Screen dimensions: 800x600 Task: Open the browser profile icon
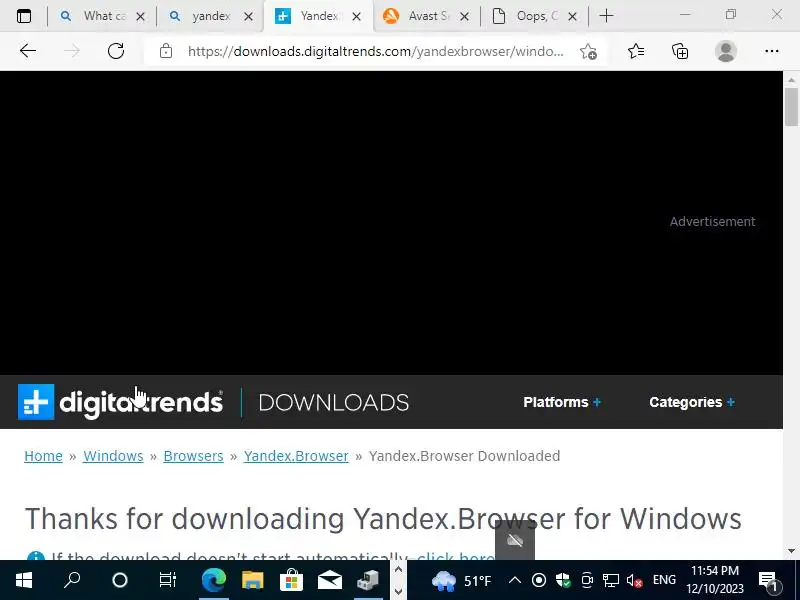tap(726, 51)
